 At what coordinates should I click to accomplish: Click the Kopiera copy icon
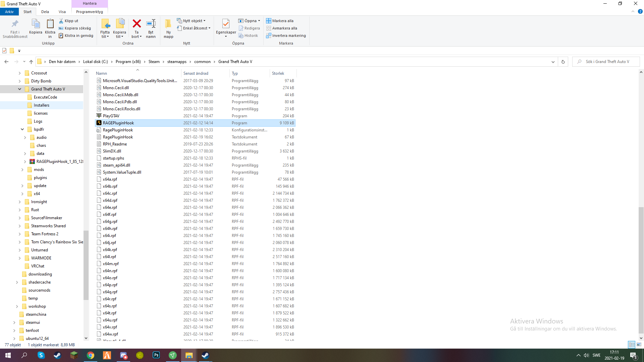point(36,24)
